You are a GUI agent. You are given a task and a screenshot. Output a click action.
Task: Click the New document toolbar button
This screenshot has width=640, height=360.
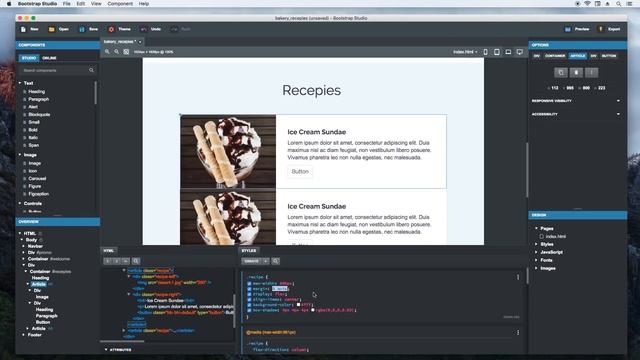click(29, 29)
